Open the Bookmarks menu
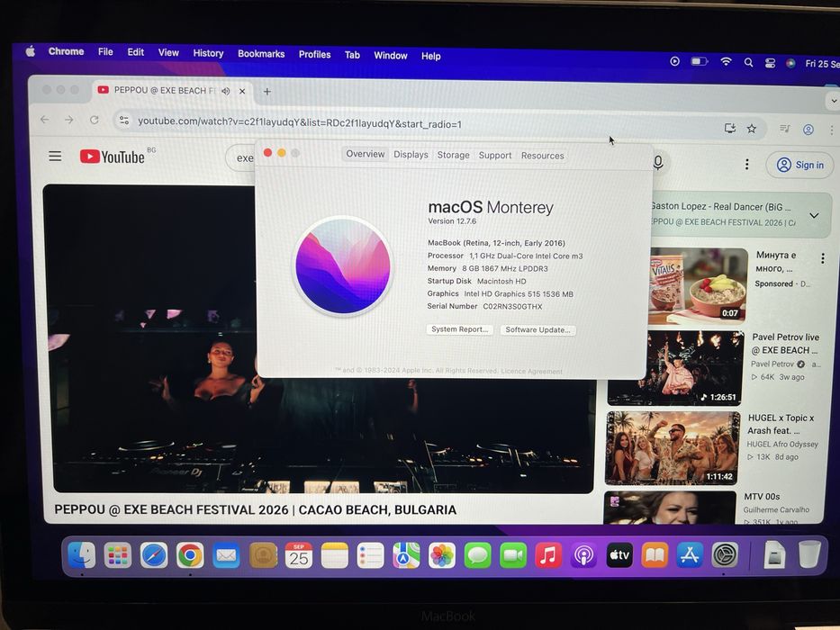The image size is (840, 630). [x=261, y=54]
